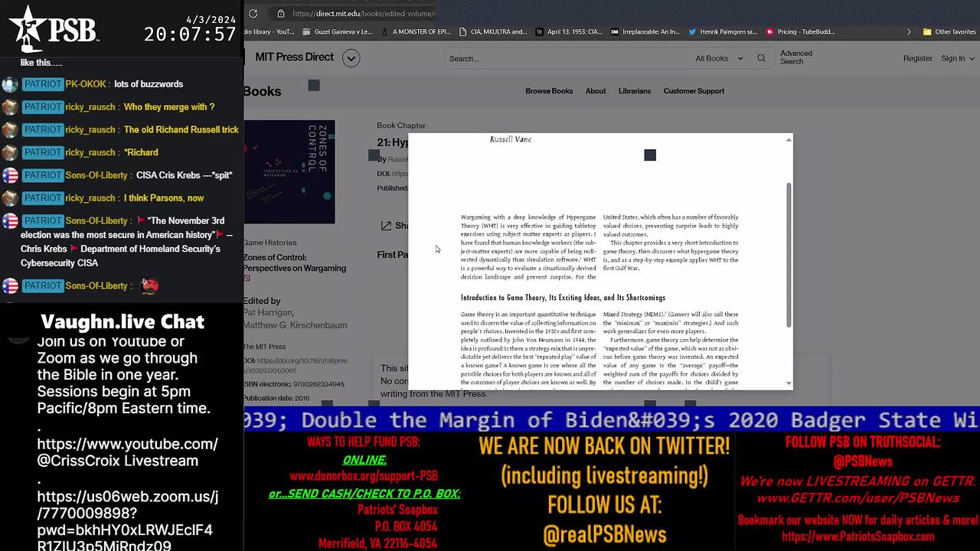
Task: Open the Customer Support menu item
Action: point(694,91)
